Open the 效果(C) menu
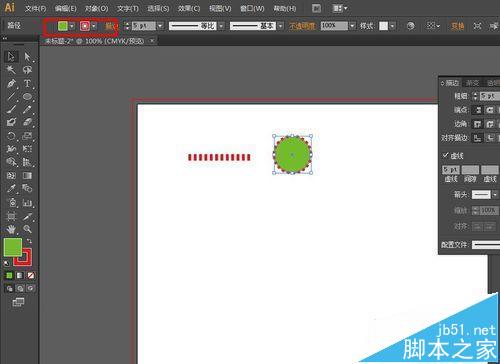The image size is (500, 364). 189,8
